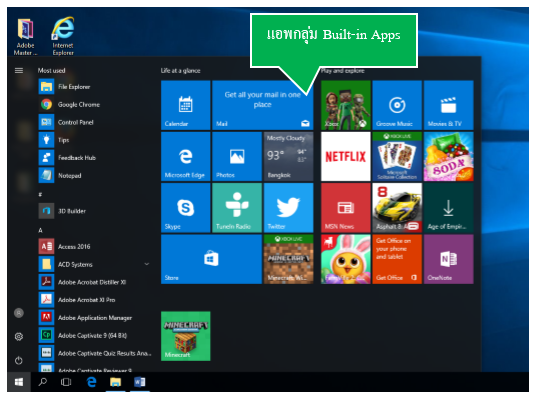Expand the hamburger menu in Start
The height and width of the screenshot is (397, 535).
[x=19, y=71]
